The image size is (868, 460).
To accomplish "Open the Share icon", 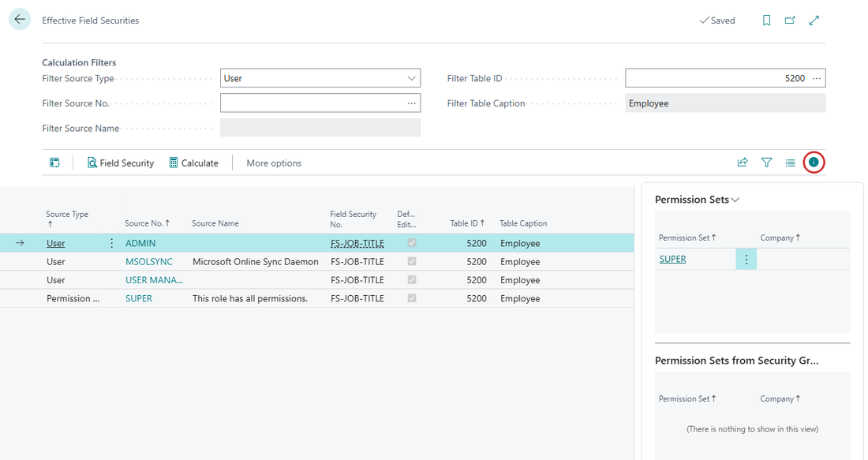I will (x=743, y=163).
